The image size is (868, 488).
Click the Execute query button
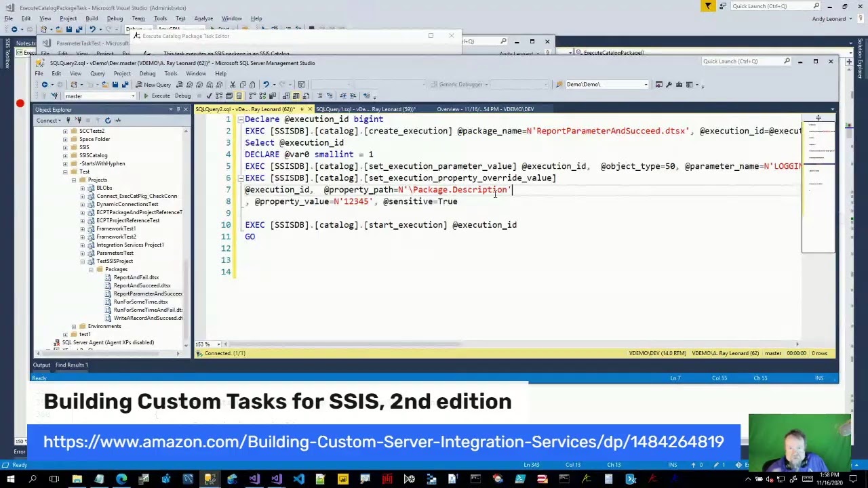(157, 96)
